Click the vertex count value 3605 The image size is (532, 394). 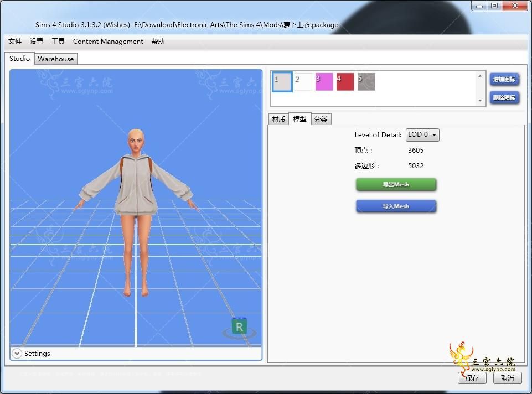[416, 150]
